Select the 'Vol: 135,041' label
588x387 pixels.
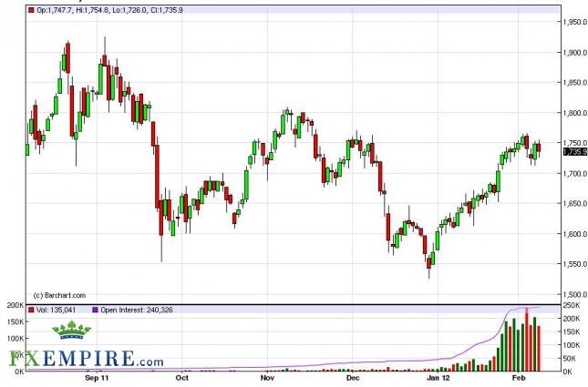(x=56, y=311)
